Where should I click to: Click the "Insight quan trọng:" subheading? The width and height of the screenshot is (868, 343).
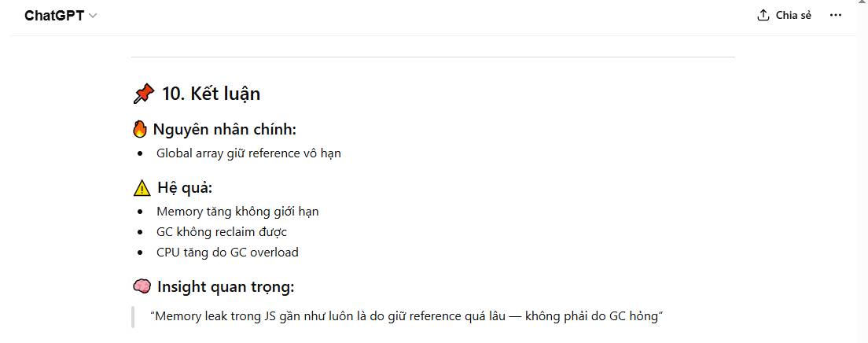tap(226, 286)
